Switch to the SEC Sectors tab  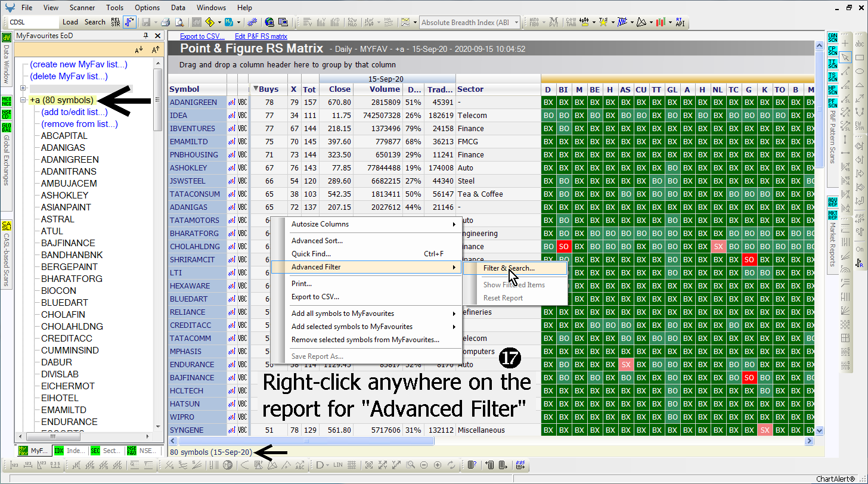point(106,451)
